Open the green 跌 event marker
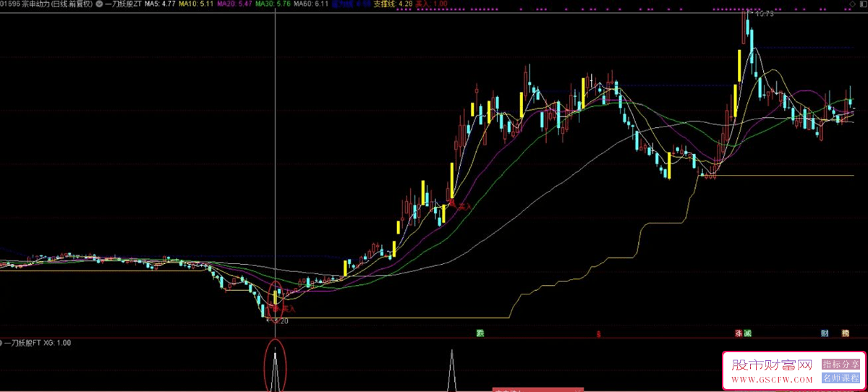The width and height of the screenshot is (868, 392). point(480,333)
